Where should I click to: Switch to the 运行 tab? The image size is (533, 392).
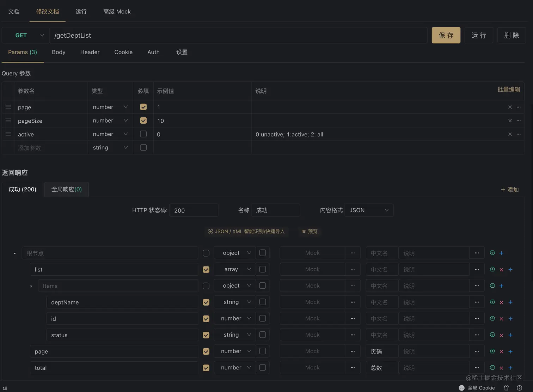pos(81,12)
